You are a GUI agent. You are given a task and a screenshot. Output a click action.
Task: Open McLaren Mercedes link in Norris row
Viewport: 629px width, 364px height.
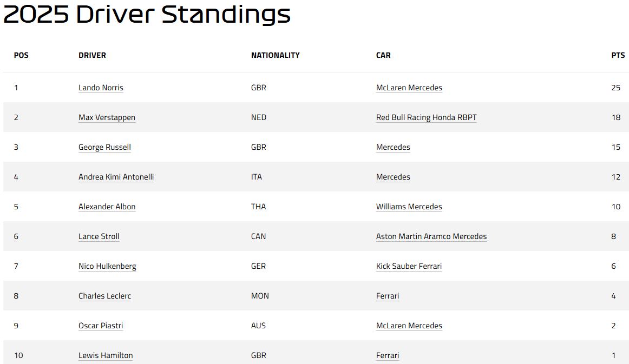coord(409,88)
